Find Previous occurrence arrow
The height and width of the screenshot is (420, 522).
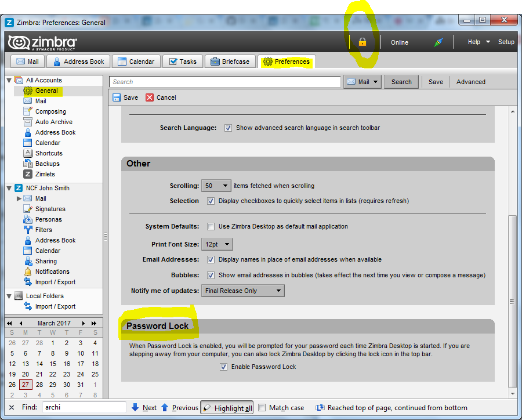[x=165, y=407]
